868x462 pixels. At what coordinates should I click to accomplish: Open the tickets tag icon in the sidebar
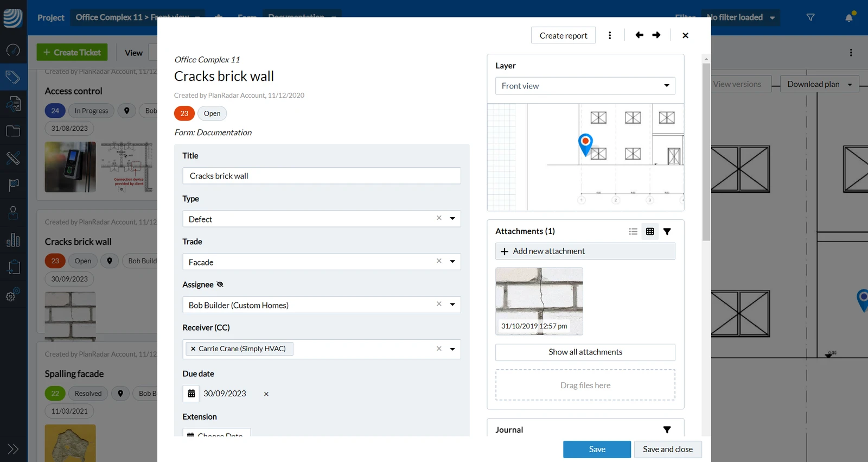13,77
